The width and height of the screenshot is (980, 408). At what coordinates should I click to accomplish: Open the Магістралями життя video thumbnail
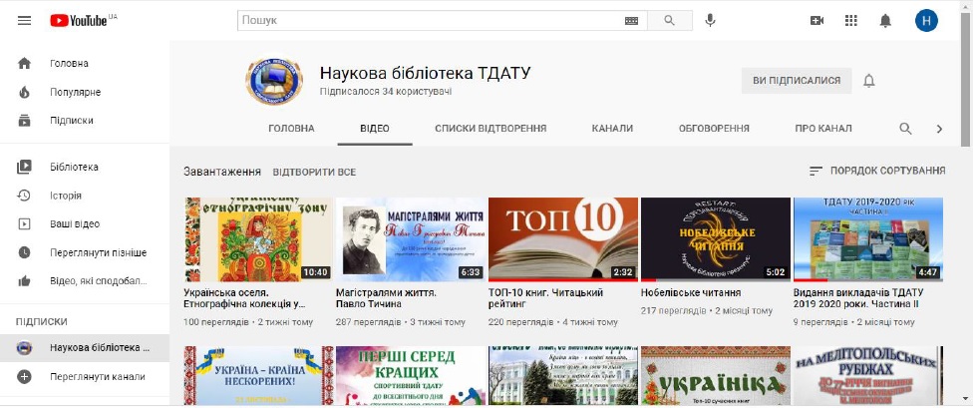click(x=411, y=239)
